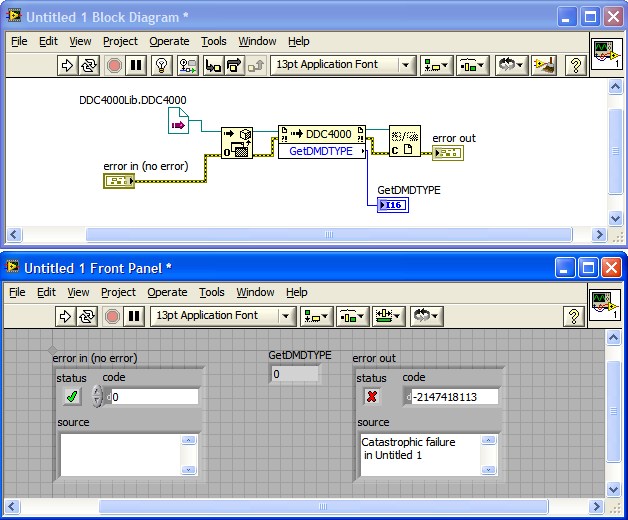Click Step Over icon in Block Diagram
This screenshot has width=628, height=520.
234,65
